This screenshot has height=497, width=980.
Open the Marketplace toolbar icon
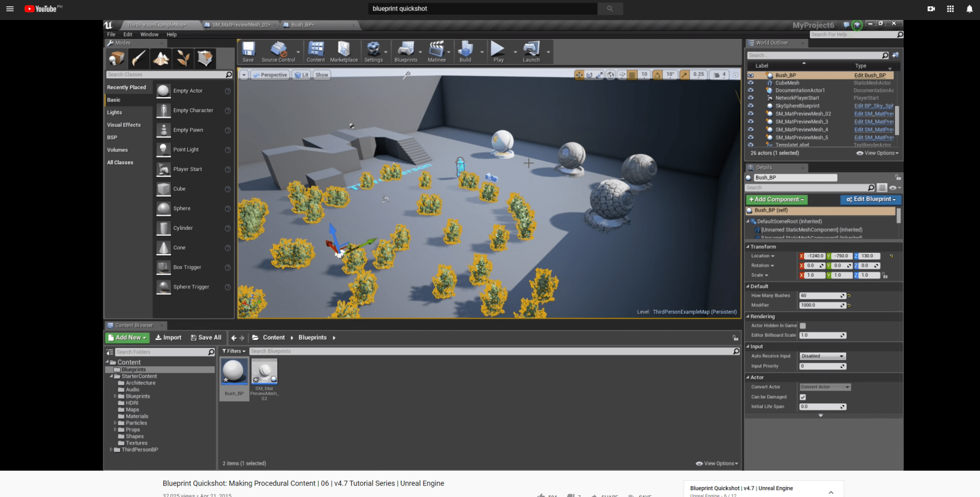[344, 51]
